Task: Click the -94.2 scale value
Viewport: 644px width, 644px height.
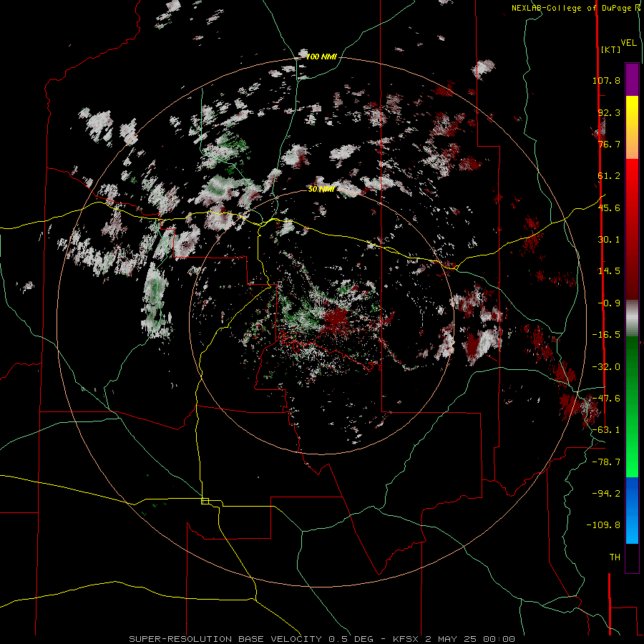Action: (x=606, y=493)
